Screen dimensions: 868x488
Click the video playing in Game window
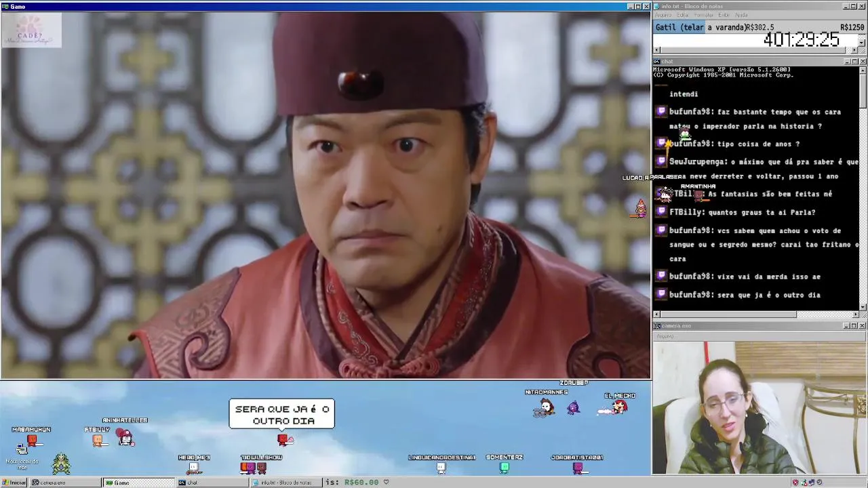click(x=325, y=195)
